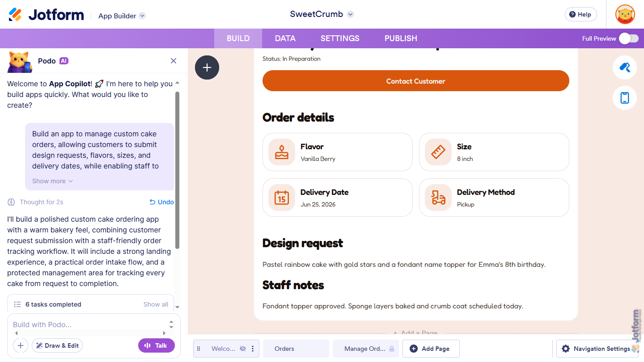Click the input field down arrow
Screen dimensions: 644x362
click(x=171, y=327)
